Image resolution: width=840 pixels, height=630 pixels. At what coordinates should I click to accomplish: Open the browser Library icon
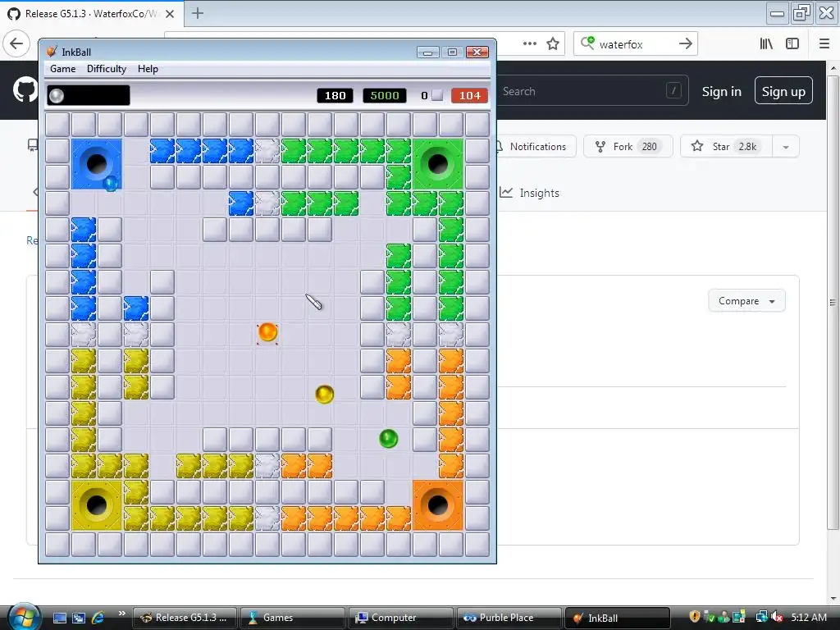pos(766,43)
